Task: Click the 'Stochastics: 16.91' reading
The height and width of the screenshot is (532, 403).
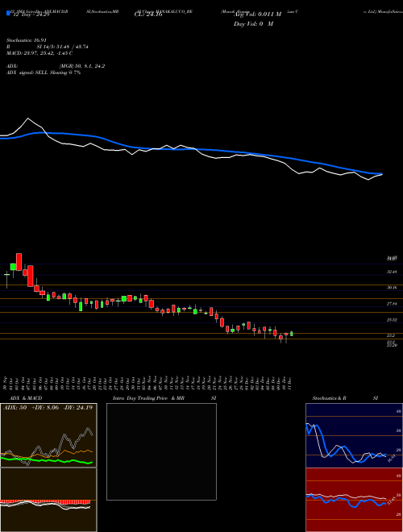Action: [x=28, y=40]
